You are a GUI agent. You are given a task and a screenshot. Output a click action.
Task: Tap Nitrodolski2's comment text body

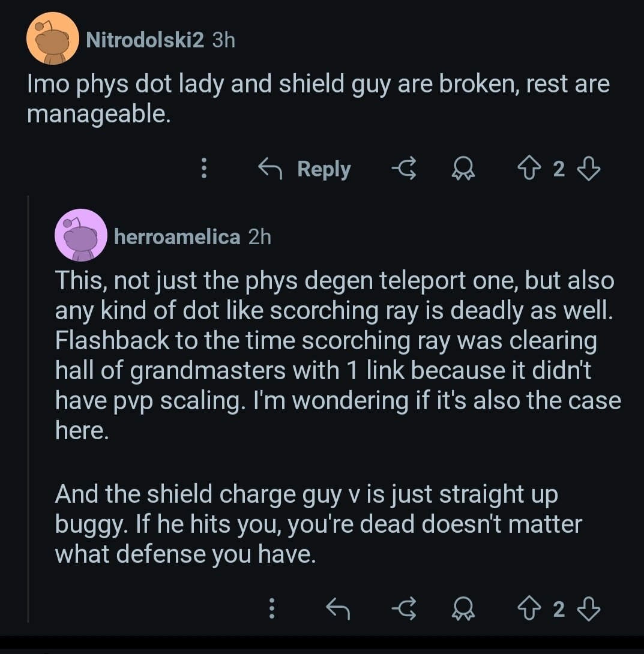(318, 98)
